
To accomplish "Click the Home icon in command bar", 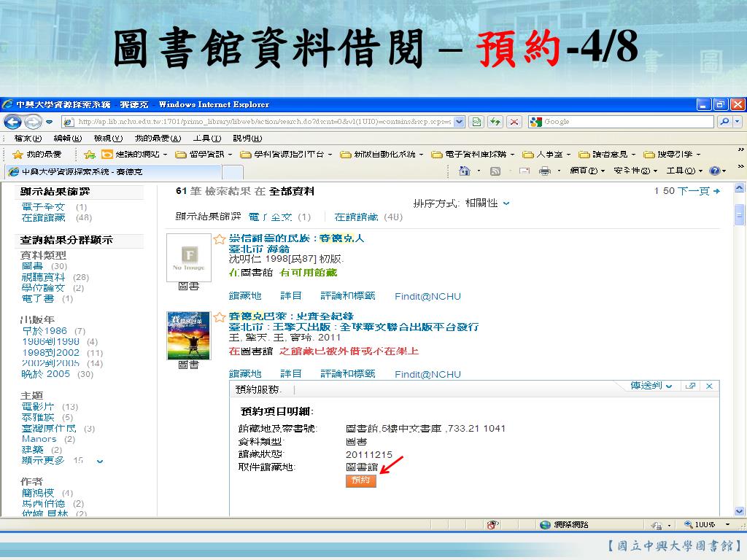I will (x=464, y=171).
